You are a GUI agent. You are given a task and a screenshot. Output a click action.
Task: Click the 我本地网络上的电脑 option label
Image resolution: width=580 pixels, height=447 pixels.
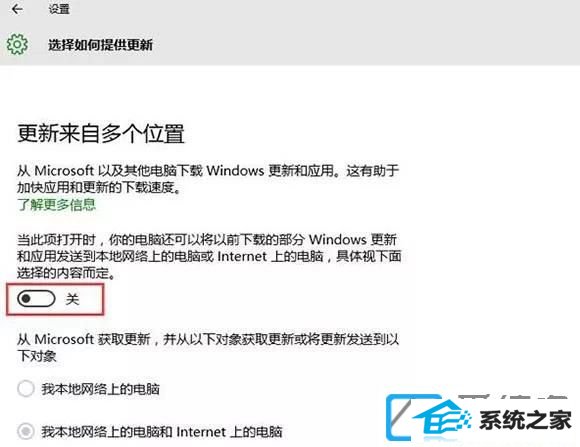coord(100,389)
